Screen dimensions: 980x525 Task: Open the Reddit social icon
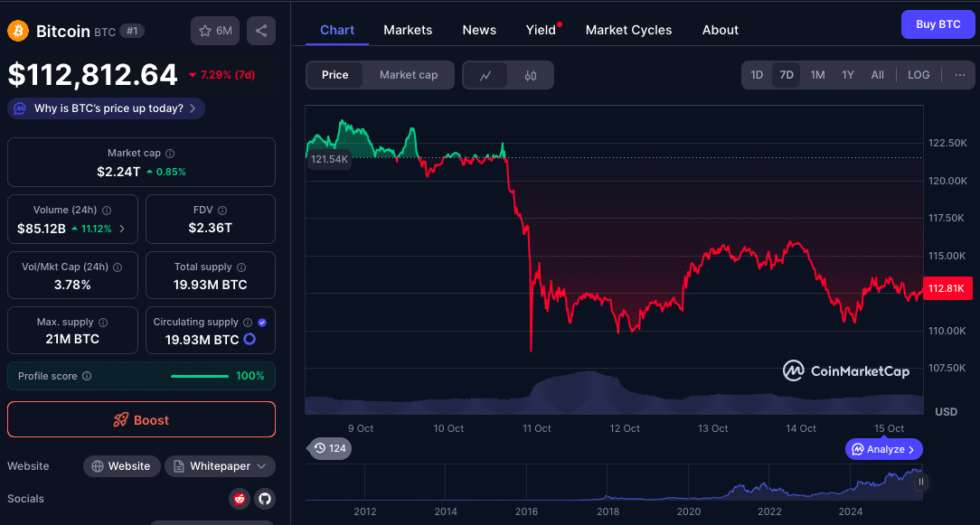pyautogui.click(x=238, y=499)
